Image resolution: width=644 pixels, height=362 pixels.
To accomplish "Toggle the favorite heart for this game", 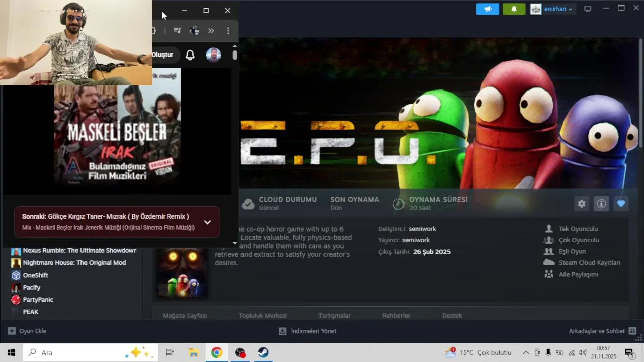I will click(621, 204).
